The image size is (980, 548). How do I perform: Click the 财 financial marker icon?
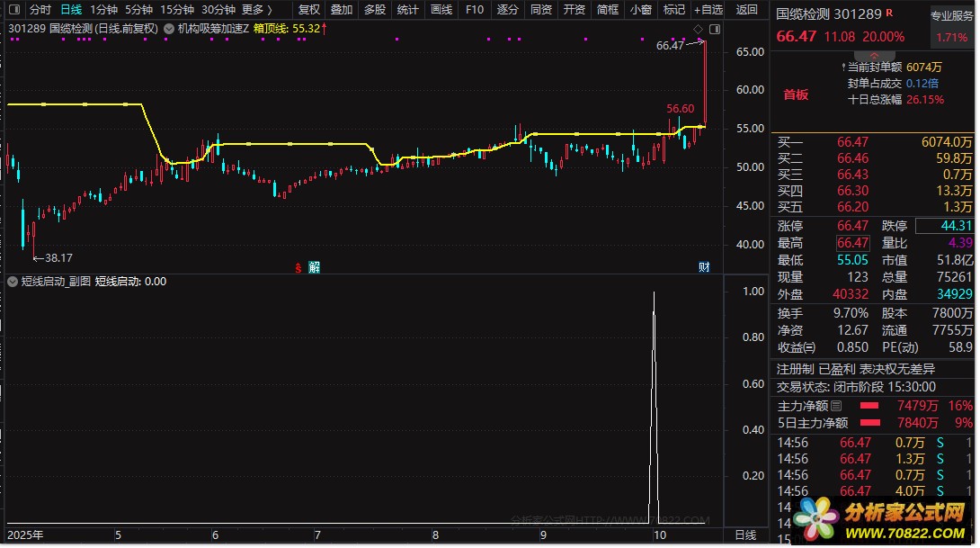click(704, 267)
